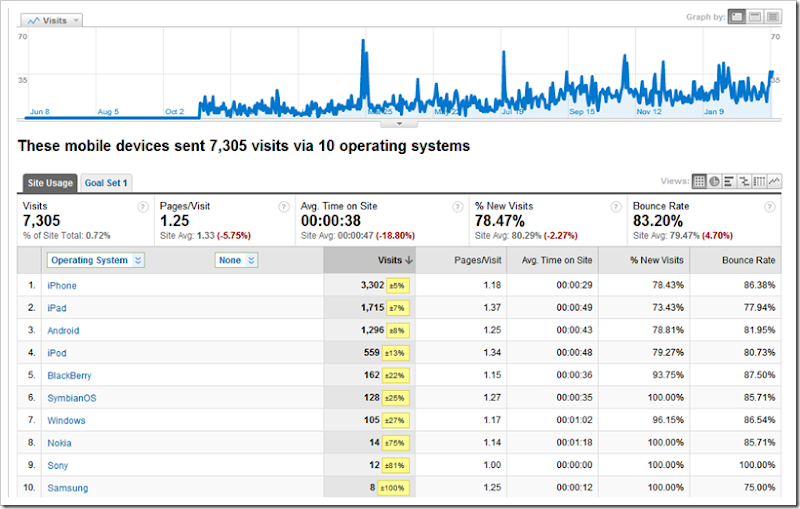The width and height of the screenshot is (800, 509).
Task: Select the comparison view icon
Action: click(x=744, y=181)
